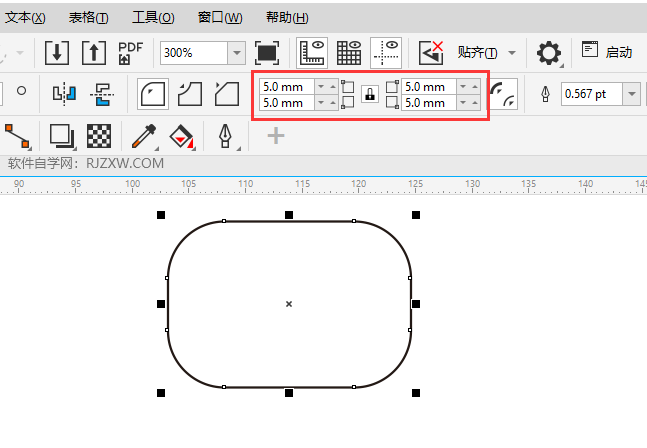Click the plus quick customize button

276,136
